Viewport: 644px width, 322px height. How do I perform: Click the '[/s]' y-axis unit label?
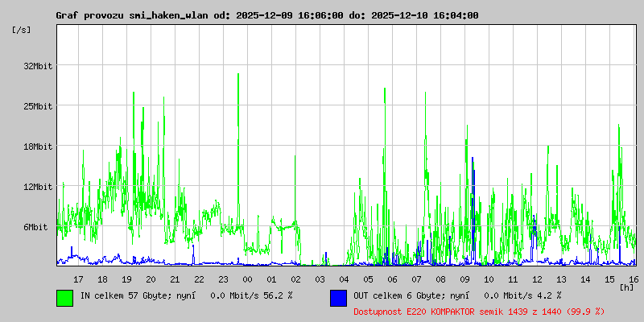click(x=22, y=30)
